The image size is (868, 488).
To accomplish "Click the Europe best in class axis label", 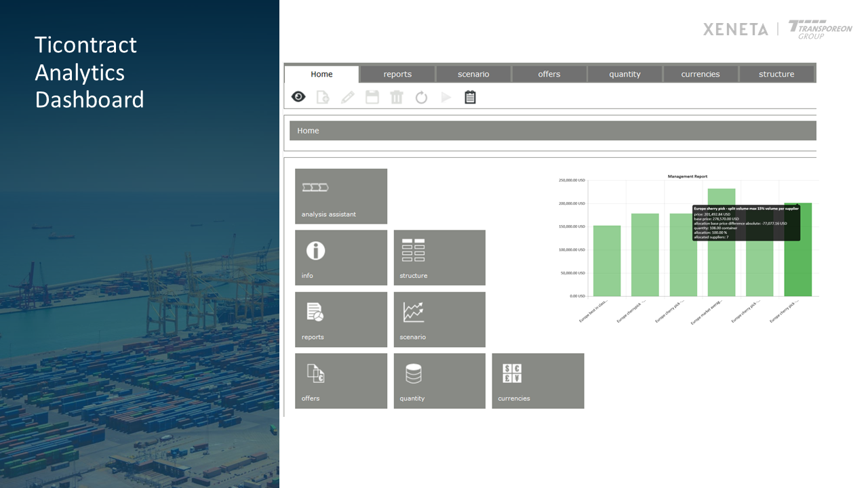I will click(x=593, y=311).
